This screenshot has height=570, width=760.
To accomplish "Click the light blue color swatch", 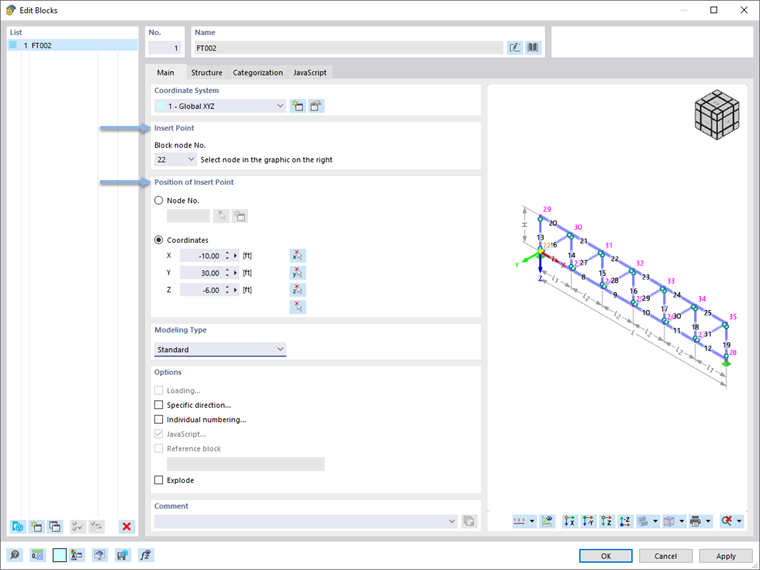I will point(60,555).
